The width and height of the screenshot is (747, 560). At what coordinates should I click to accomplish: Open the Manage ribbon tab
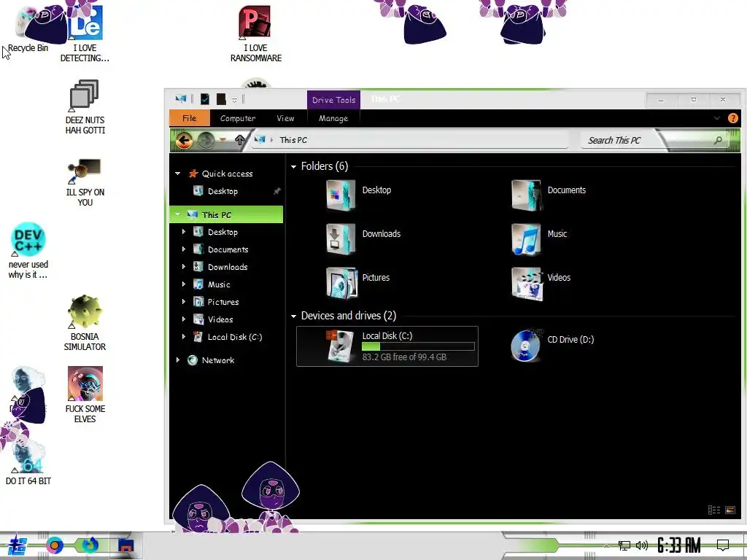[333, 118]
